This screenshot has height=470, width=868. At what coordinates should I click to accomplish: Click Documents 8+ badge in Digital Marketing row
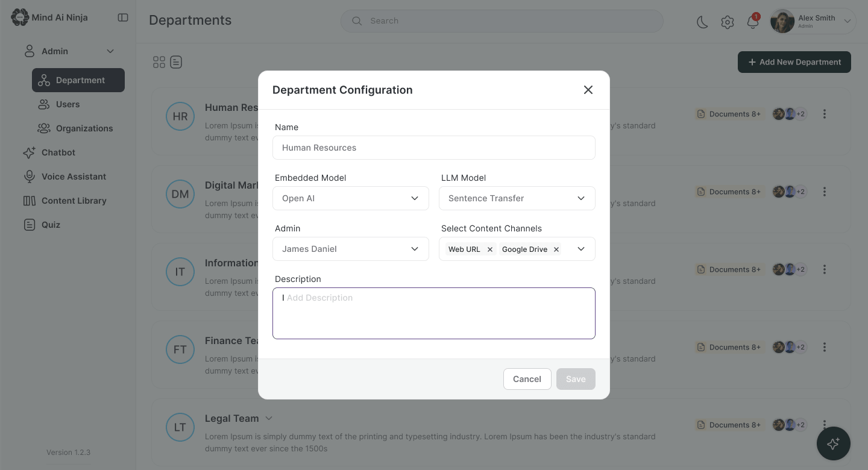coord(729,192)
